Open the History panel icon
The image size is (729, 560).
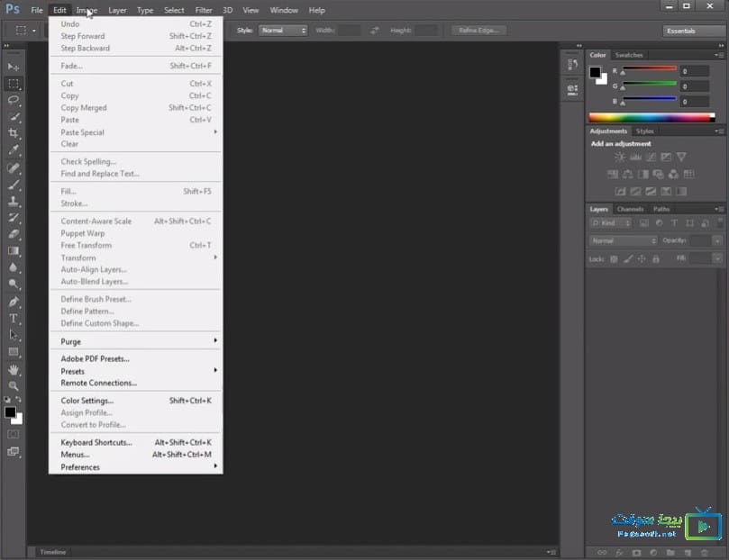tap(572, 64)
